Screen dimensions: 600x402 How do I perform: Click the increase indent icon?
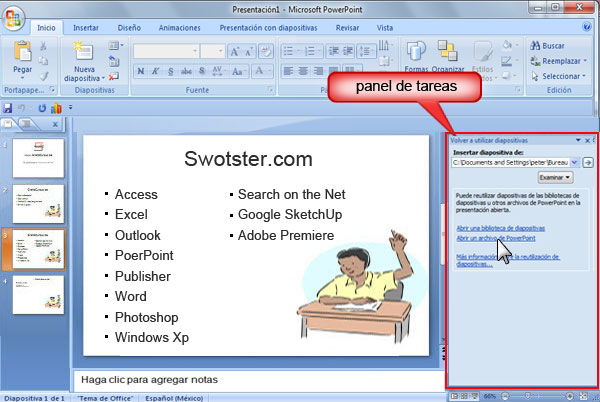[348, 51]
